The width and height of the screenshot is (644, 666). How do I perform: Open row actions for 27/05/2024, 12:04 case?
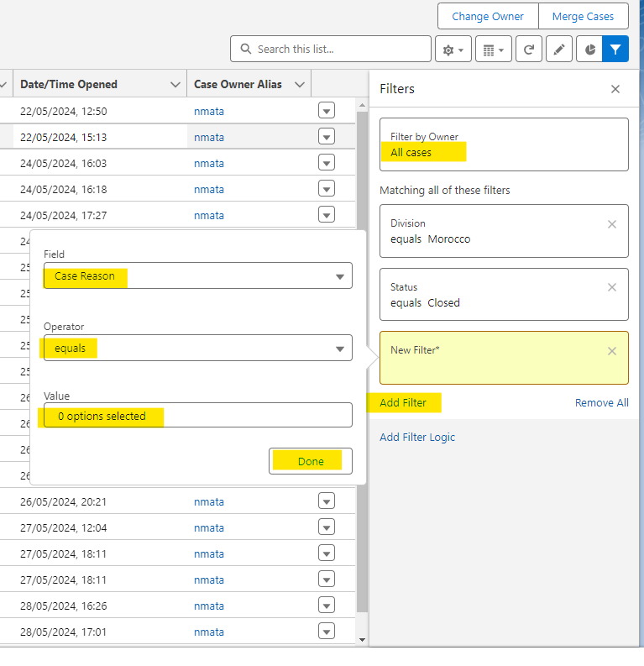coord(327,527)
